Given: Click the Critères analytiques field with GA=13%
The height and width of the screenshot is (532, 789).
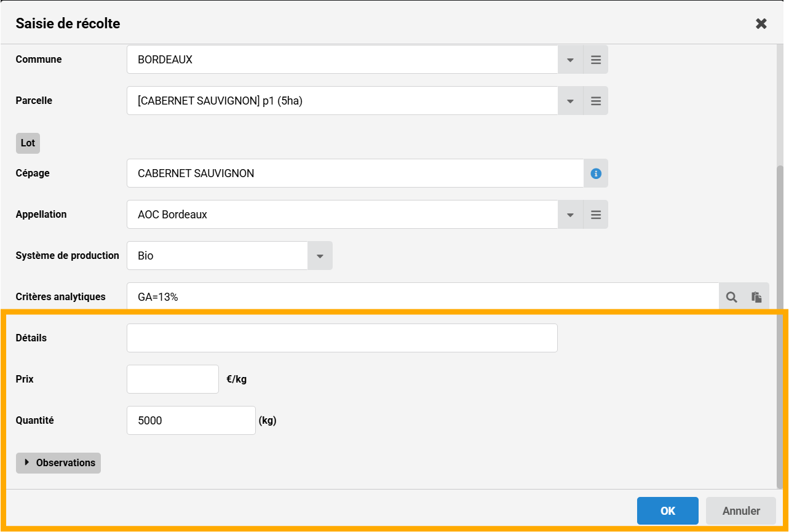Looking at the screenshot, I should [422, 297].
